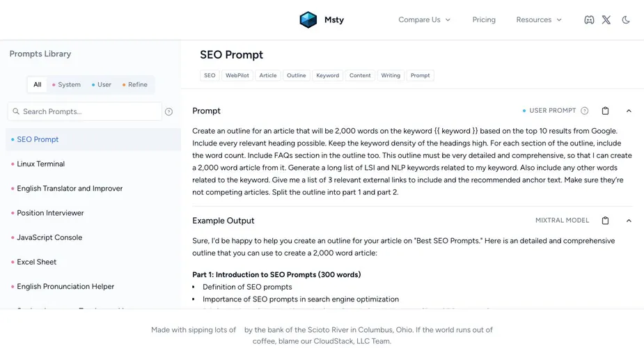The width and height of the screenshot is (644, 362).
Task: Open the X (Twitter) icon link
Action: click(x=606, y=20)
